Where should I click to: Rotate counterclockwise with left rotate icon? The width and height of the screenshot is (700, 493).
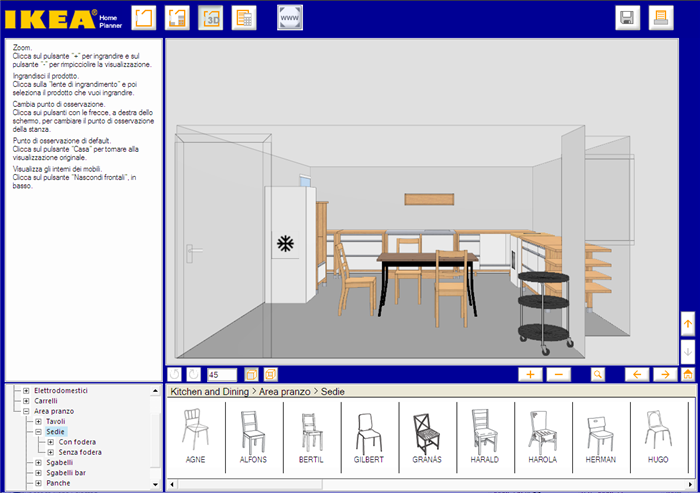point(175,374)
